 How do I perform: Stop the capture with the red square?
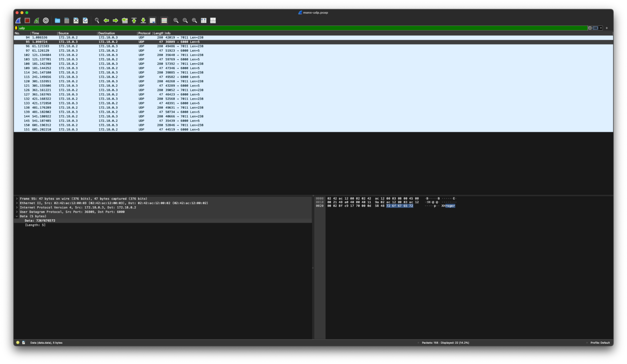coord(27,20)
